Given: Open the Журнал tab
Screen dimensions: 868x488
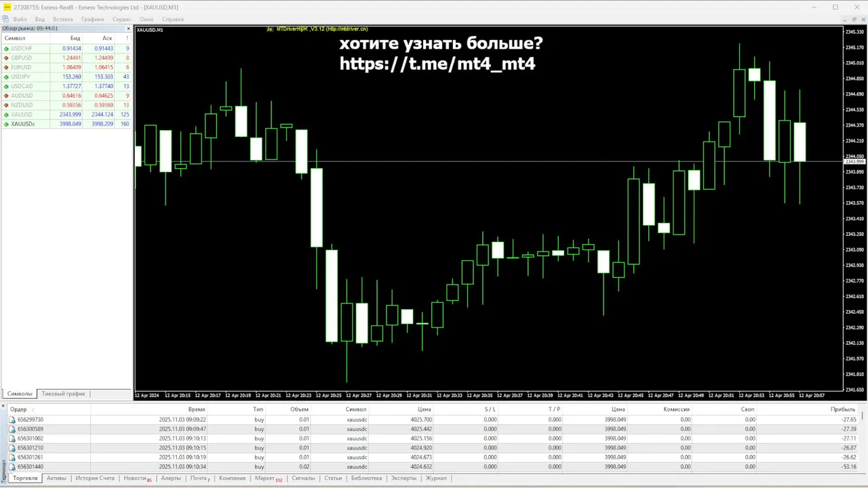Looking at the screenshot, I should [x=436, y=479].
